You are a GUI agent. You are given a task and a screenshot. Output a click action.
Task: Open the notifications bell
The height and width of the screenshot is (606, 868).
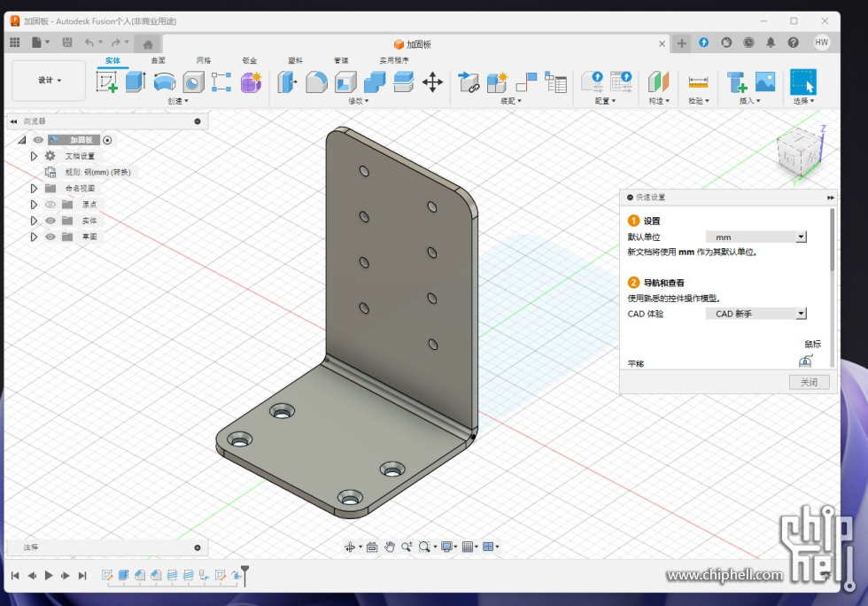771,43
